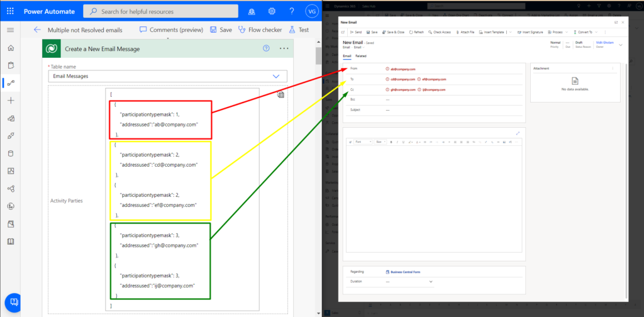Open Monitor icon in sidebar
Screen dimensions: 644x317
(x=11, y=171)
